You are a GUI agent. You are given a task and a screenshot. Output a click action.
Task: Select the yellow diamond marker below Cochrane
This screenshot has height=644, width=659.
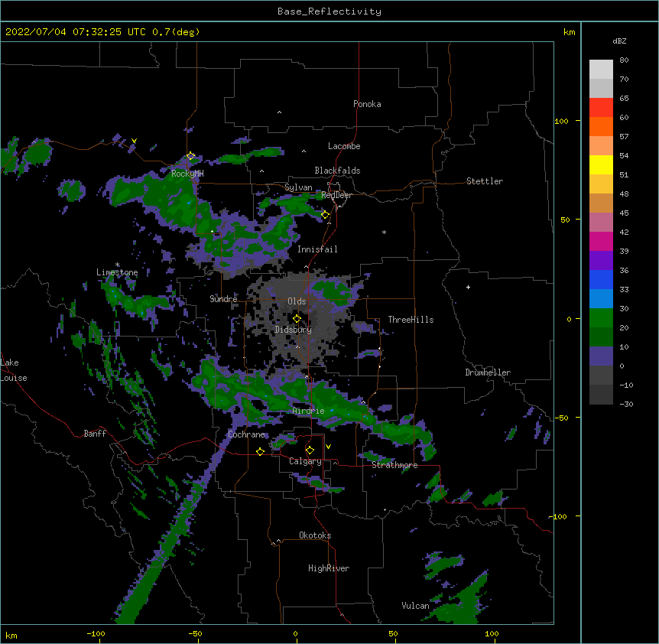[x=260, y=451]
